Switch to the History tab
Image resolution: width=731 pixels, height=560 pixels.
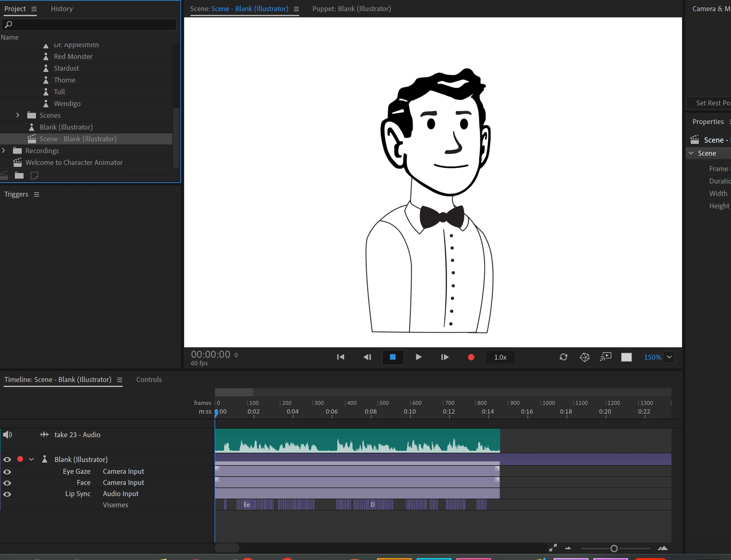coord(62,9)
